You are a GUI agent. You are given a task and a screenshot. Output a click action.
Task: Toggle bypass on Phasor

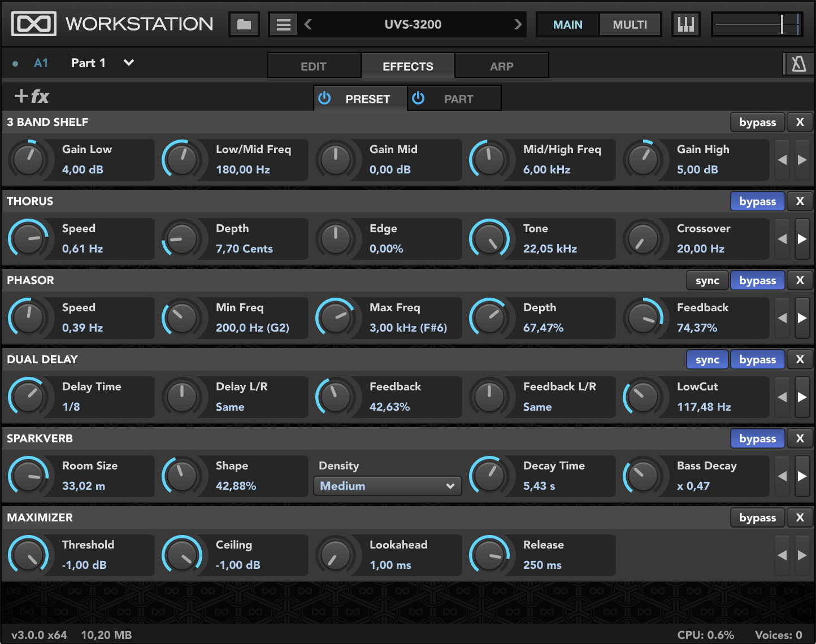pos(757,281)
